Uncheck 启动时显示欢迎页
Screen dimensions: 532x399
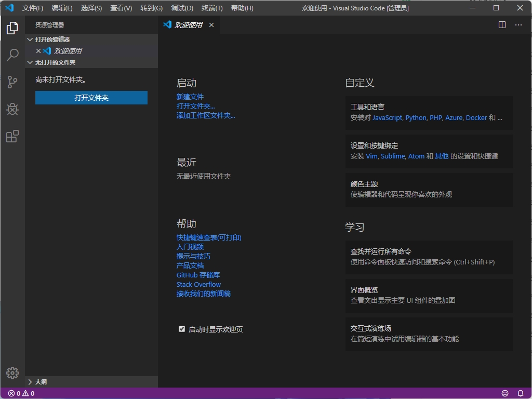182,329
